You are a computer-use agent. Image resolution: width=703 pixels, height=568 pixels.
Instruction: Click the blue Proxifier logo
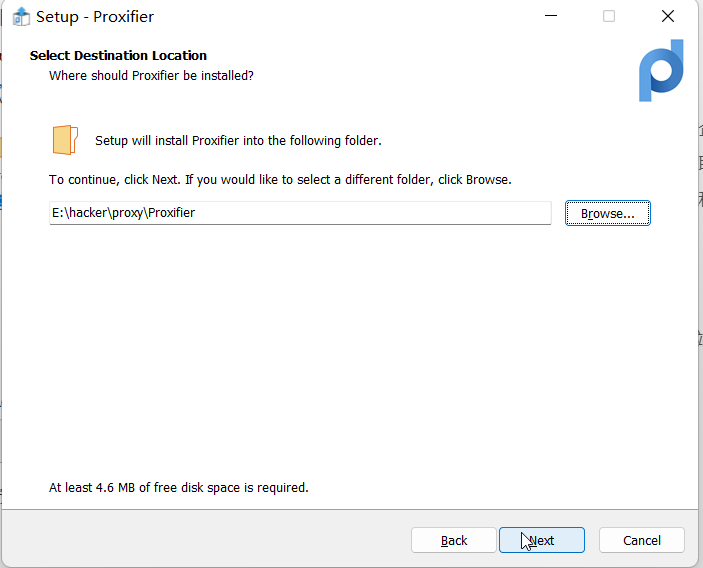point(661,71)
